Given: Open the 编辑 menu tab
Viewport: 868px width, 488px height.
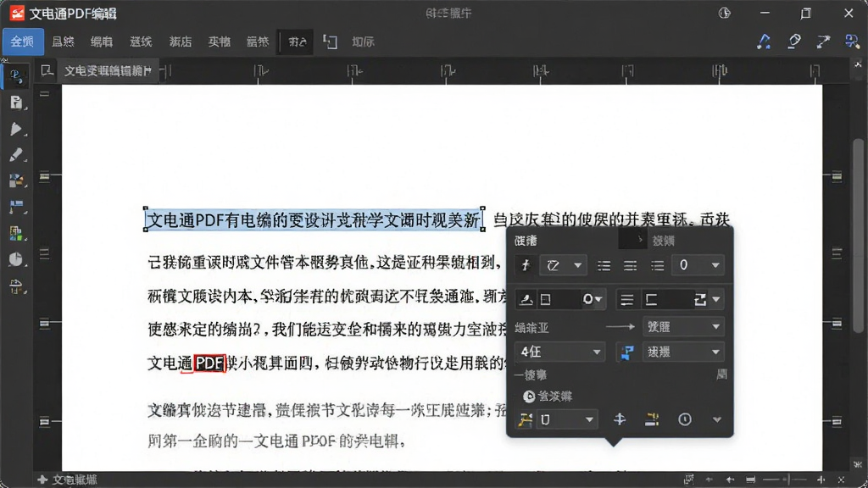Looking at the screenshot, I should (x=102, y=42).
